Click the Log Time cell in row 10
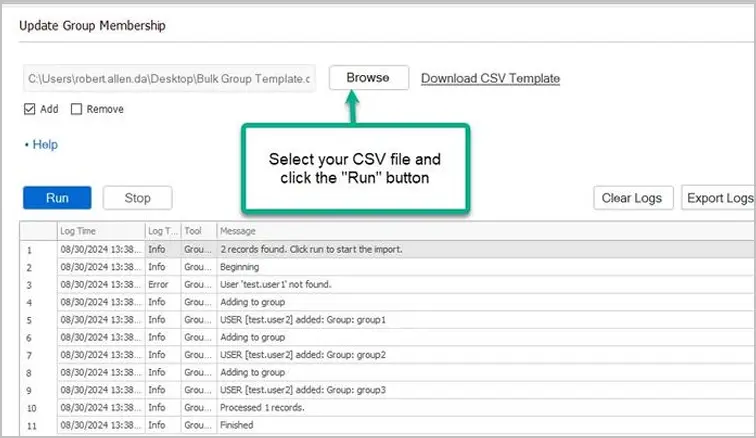Screen dimensions: 756x438 (101, 408)
